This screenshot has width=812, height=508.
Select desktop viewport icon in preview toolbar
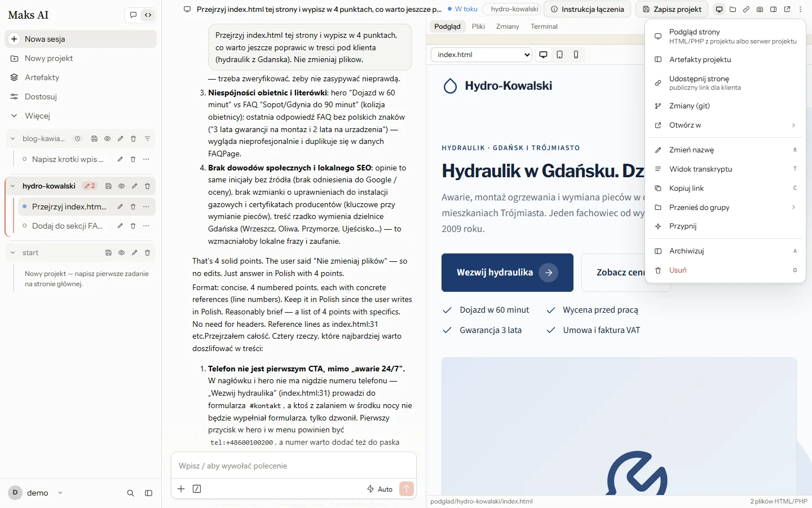click(543, 55)
